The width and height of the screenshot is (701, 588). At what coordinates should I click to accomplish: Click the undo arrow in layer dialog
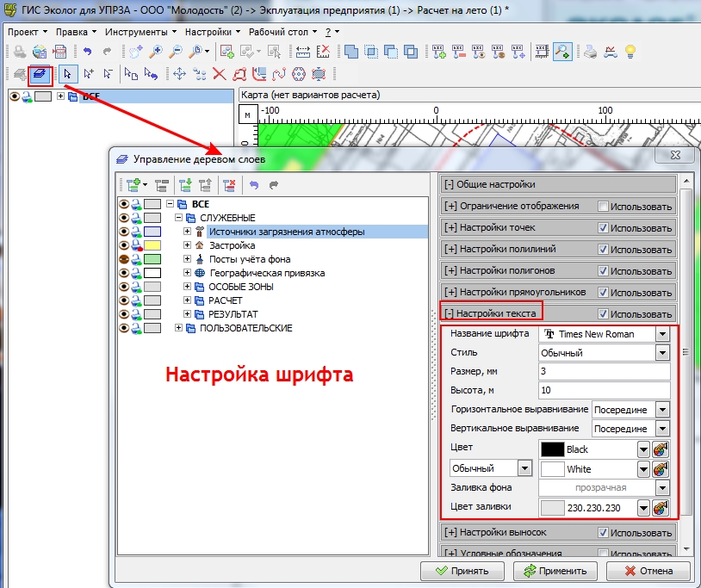coord(254,184)
